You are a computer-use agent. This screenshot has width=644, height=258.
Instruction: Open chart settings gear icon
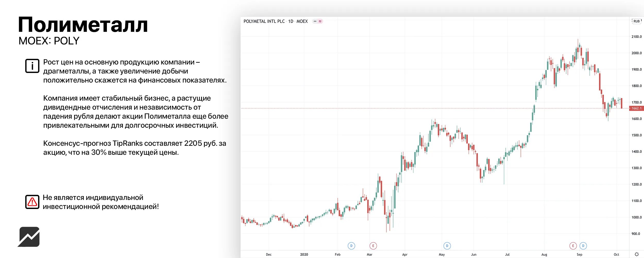(637, 254)
